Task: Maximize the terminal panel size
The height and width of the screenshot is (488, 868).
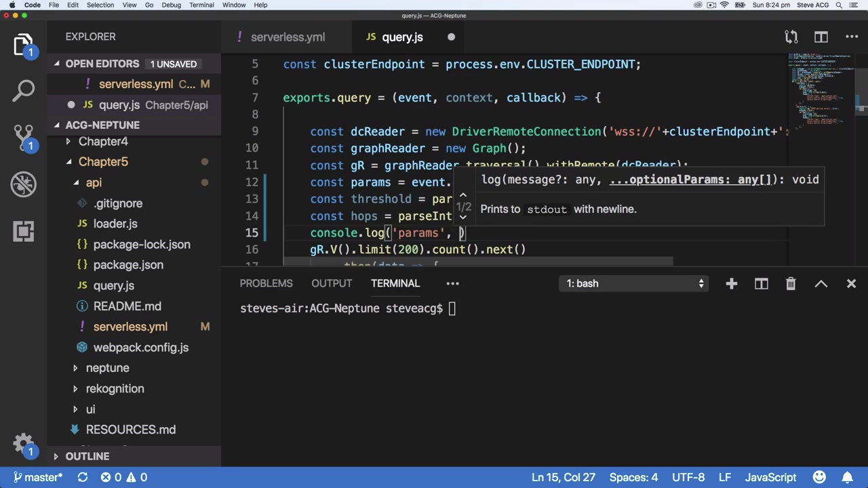Action: click(821, 283)
